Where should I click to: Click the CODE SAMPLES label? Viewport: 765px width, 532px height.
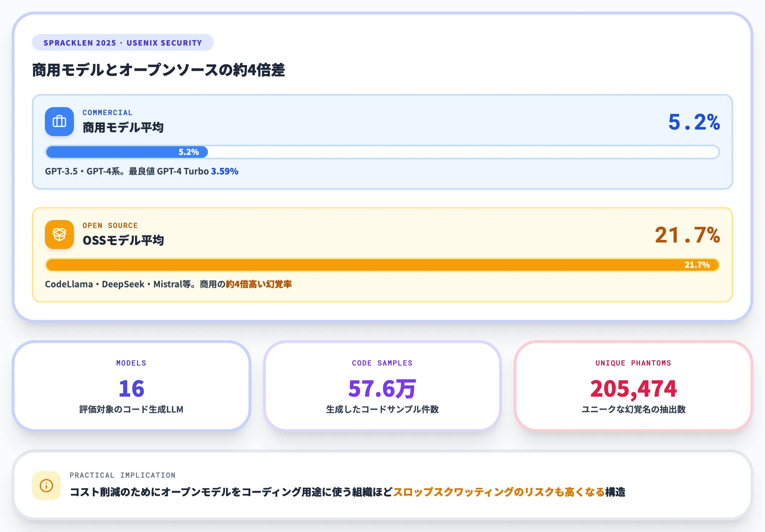coord(382,363)
